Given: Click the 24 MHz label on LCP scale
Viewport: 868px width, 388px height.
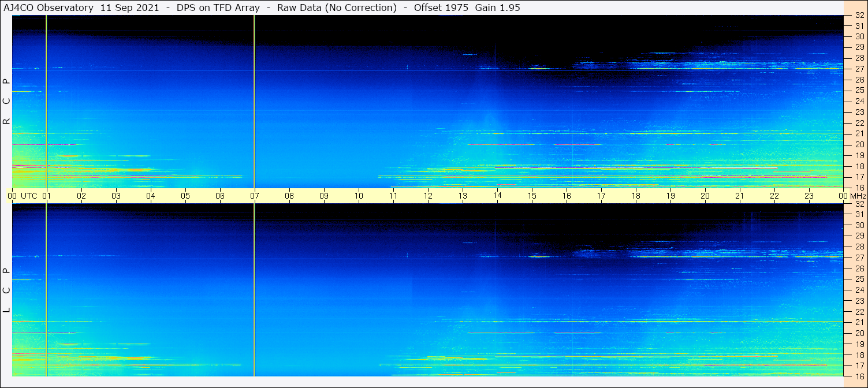Looking at the screenshot, I should pyautogui.click(x=859, y=290).
